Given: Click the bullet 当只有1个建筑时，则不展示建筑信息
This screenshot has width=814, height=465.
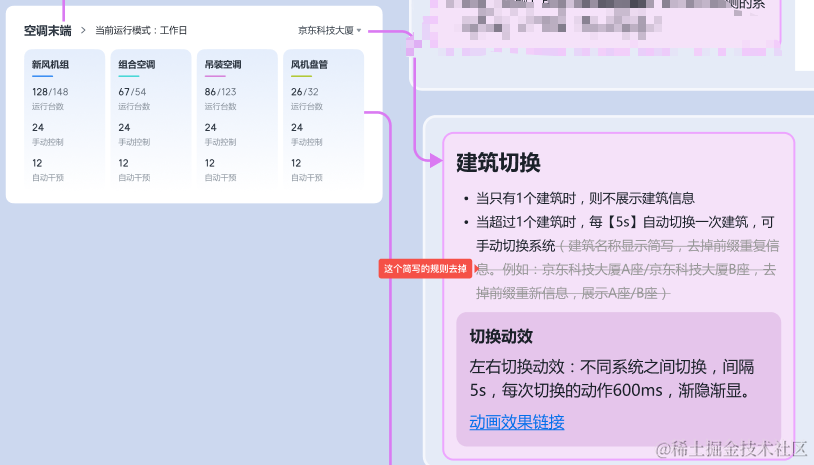Looking at the screenshot, I should coord(585,198).
